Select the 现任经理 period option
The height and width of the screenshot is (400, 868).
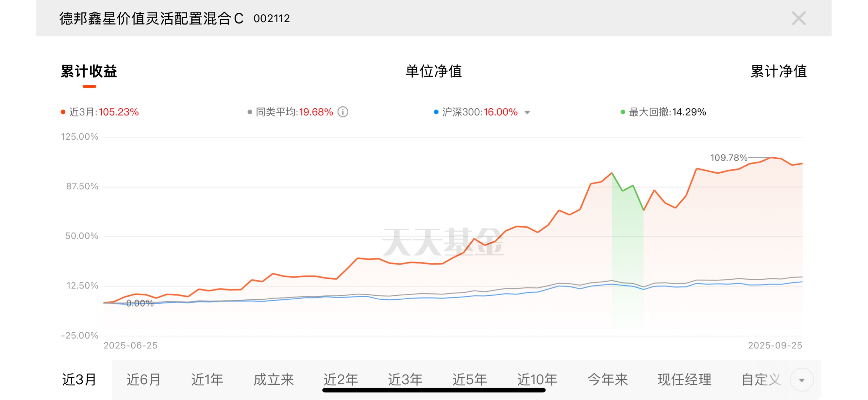click(684, 380)
